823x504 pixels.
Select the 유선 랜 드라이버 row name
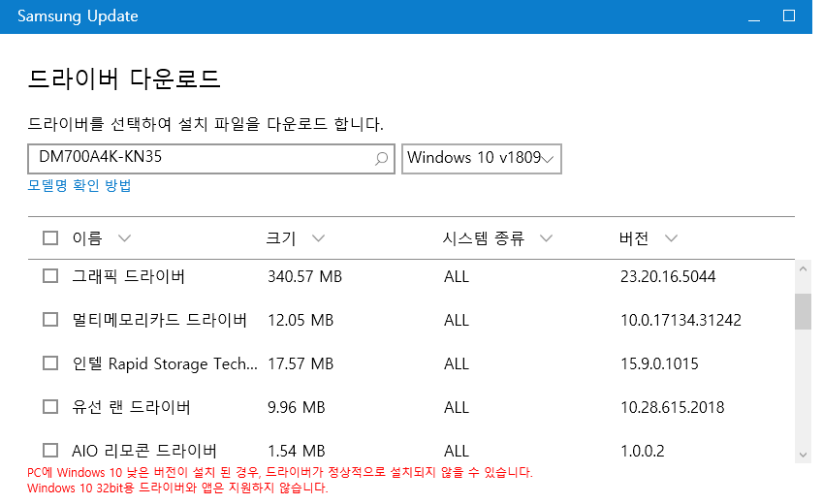click(131, 407)
